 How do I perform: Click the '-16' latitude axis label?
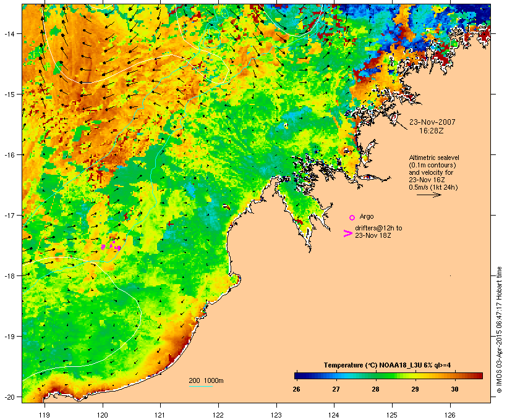tap(9, 155)
